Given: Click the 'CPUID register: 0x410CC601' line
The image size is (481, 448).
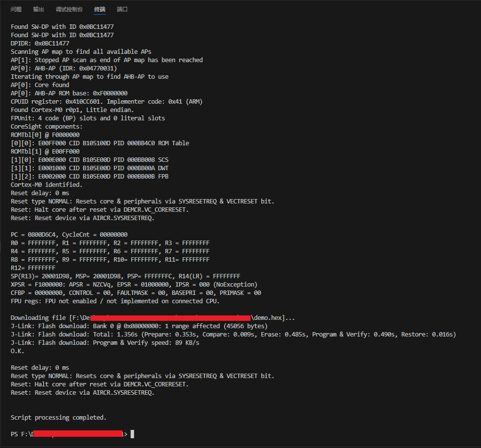Looking at the screenshot, I should click(x=107, y=101).
